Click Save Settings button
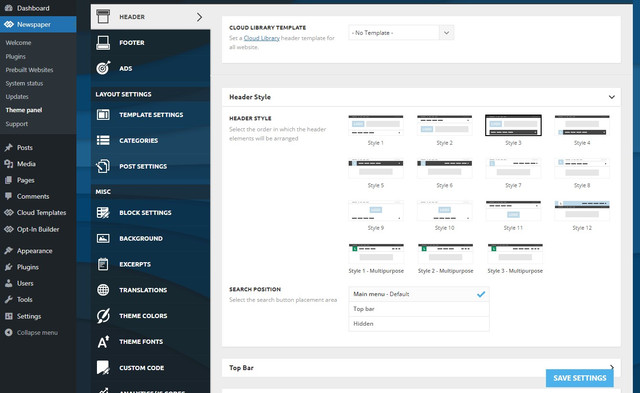 tap(580, 378)
